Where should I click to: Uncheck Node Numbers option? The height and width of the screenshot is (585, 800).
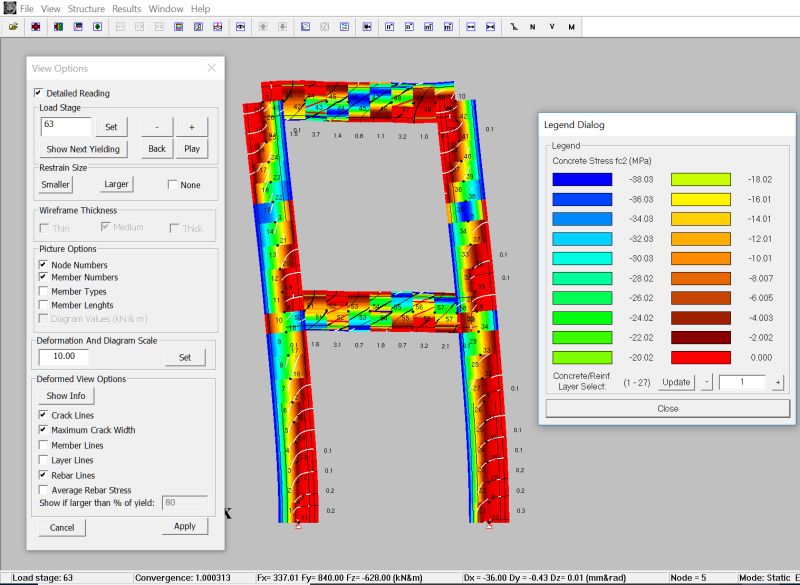[43, 264]
